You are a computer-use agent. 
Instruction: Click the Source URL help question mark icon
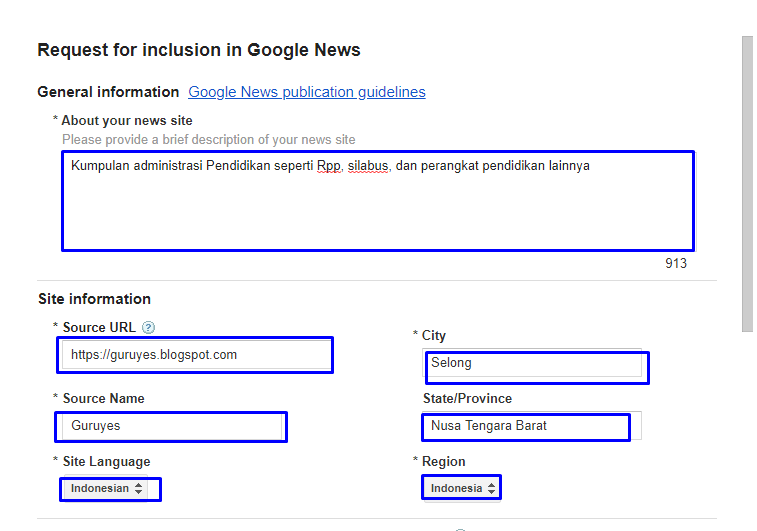tap(149, 327)
